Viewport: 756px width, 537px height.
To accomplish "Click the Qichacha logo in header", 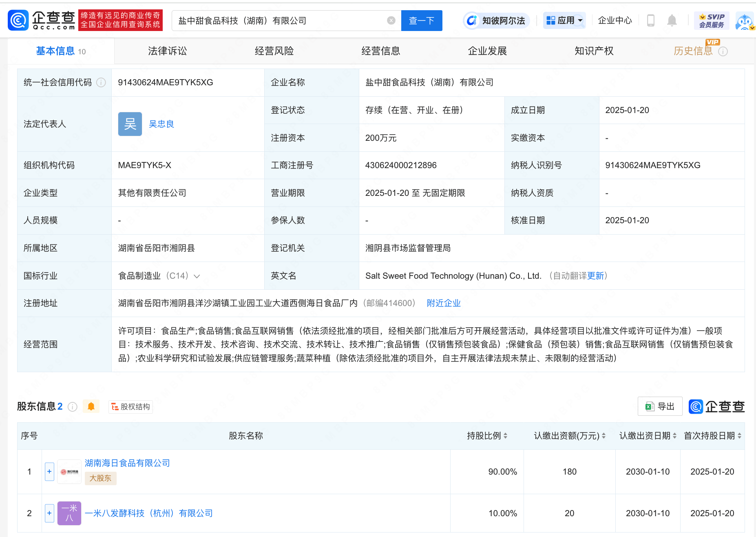I will click(x=42, y=20).
